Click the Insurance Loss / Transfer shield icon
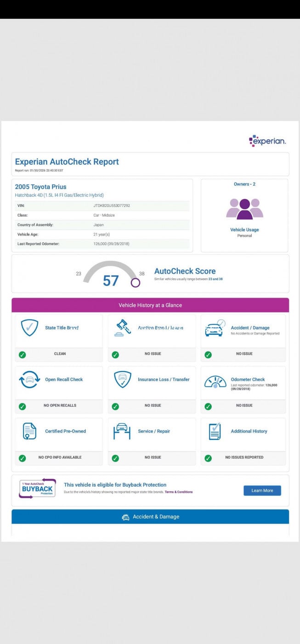Image resolution: width=300 pixels, height=644 pixels. point(123,379)
